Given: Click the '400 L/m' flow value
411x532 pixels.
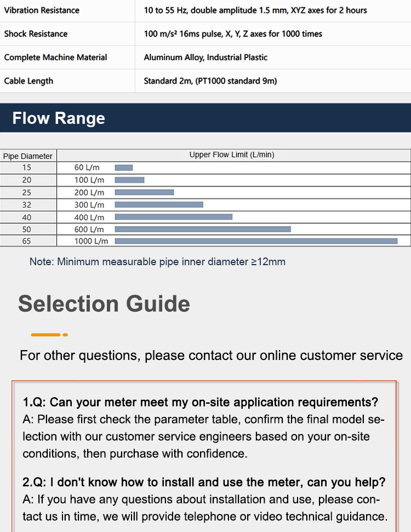Looking at the screenshot, I should [x=89, y=217].
